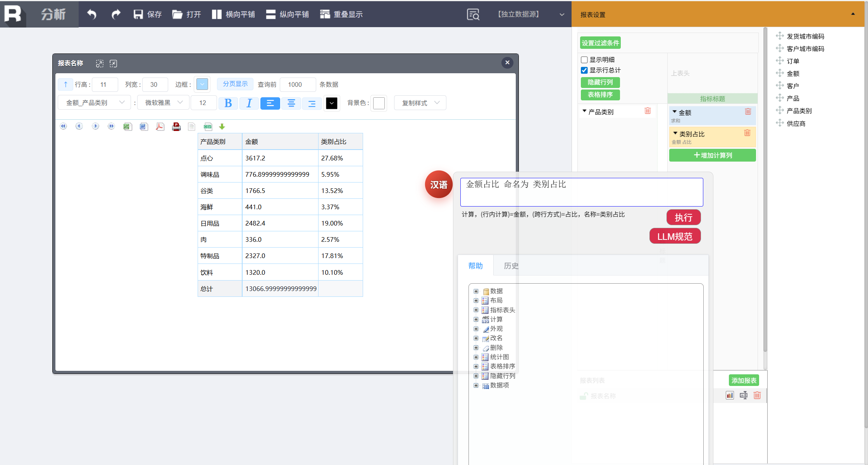Switch to the 历史 tab
Viewport: 868px width, 465px height.
point(511,266)
